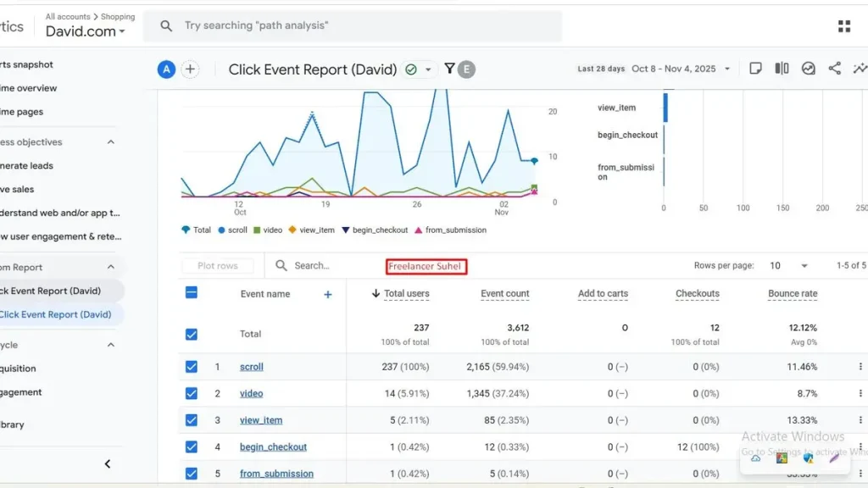Click the search magnifier in the top bar
This screenshot has width=868, height=488.
[166, 25]
